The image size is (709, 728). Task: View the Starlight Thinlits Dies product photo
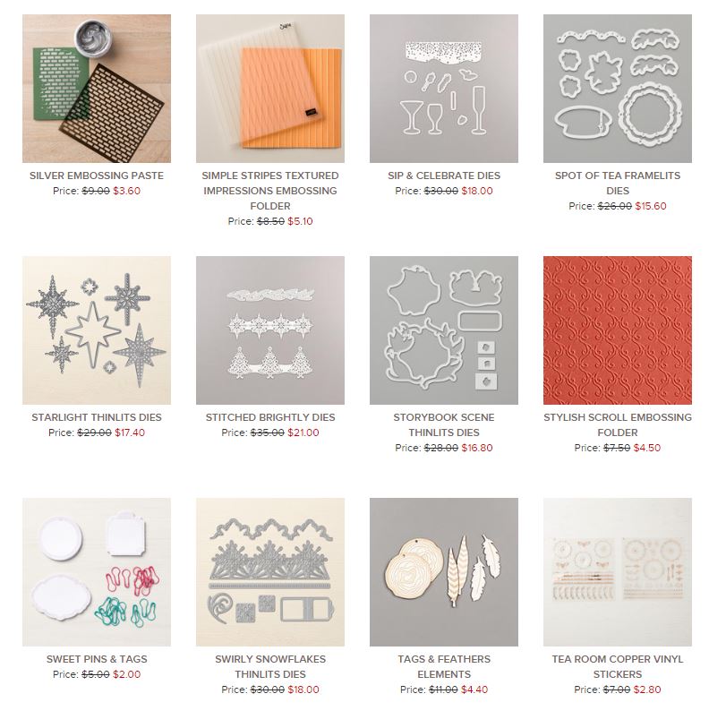click(x=97, y=330)
